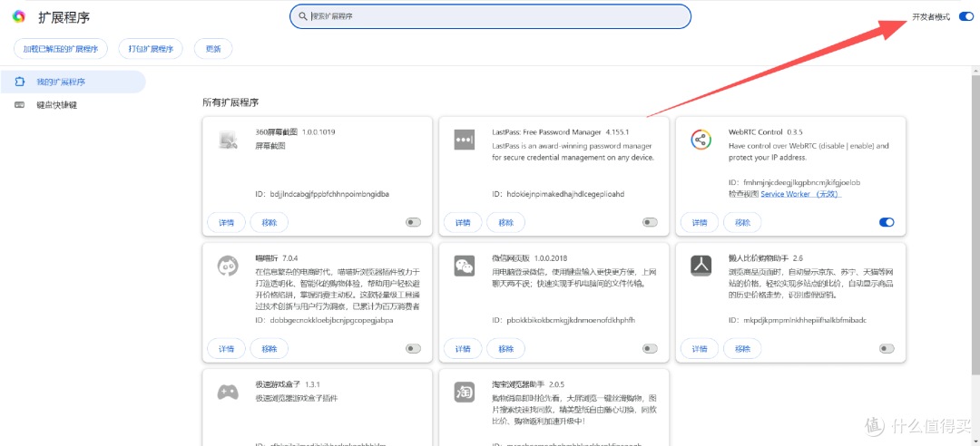Viewport: 980px width, 446px height.
Task: Enable the 懒人比价购物助手 extension toggle
Action: coord(887,349)
